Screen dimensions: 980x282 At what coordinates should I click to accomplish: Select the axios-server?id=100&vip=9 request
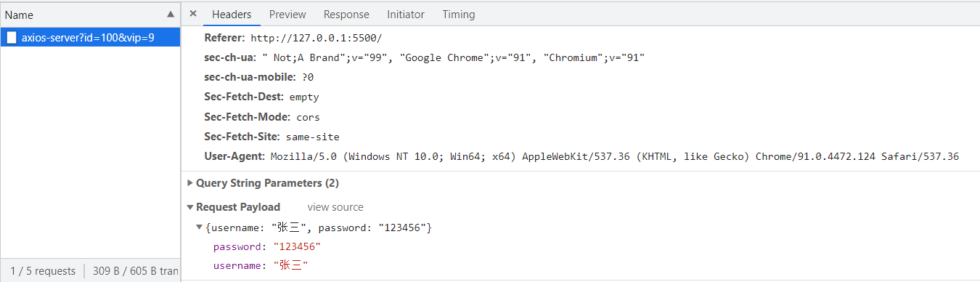tap(90, 38)
